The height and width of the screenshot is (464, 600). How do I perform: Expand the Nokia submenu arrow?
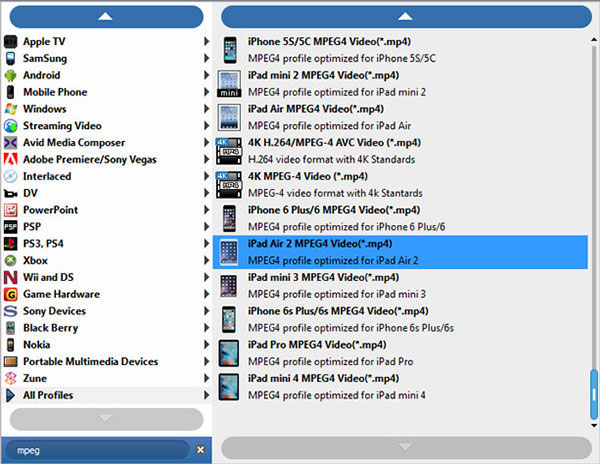pos(206,344)
